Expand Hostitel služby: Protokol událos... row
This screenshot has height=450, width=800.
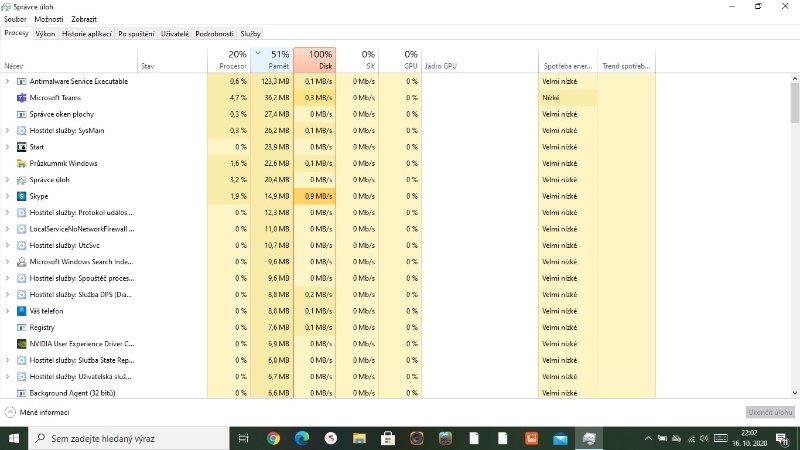8,213
